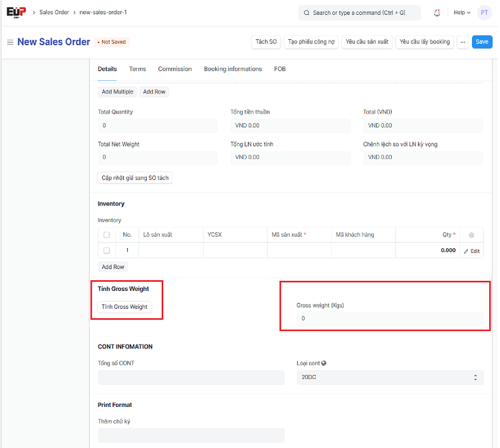Open the three-dots more actions menu
The width and height of the screenshot is (500, 448).
tap(463, 42)
